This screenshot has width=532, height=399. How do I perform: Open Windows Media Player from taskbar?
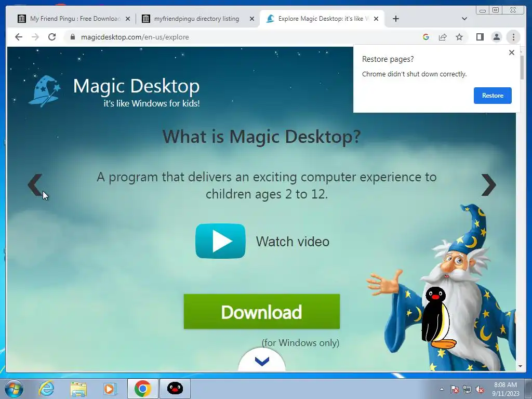point(110,389)
